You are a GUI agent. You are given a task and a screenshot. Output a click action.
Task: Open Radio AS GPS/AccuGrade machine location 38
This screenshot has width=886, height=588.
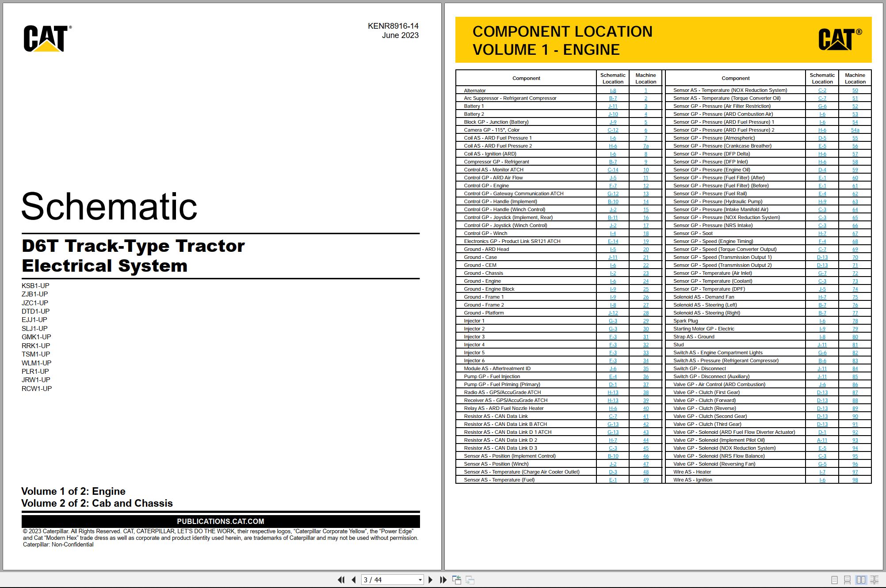[x=645, y=393]
